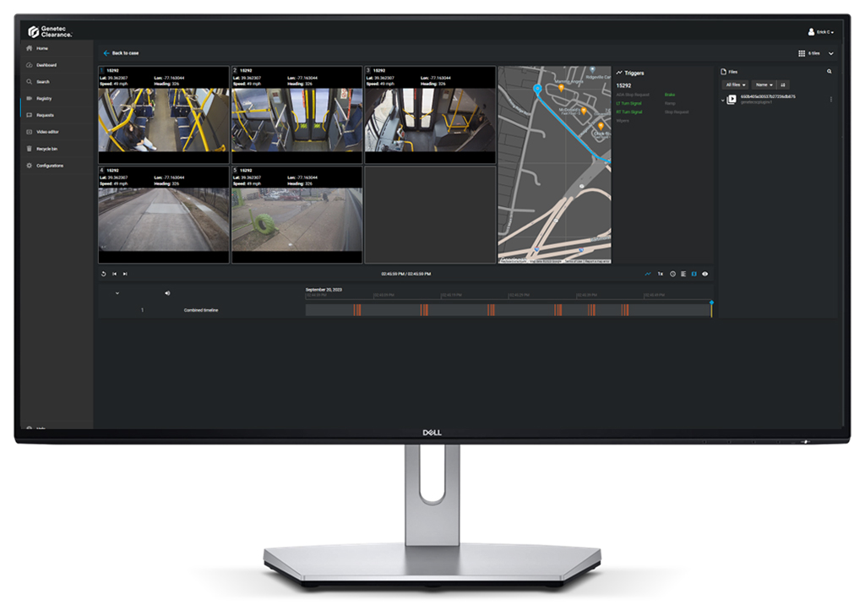
Task: Open the Name sort dropdown
Action: point(763,84)
